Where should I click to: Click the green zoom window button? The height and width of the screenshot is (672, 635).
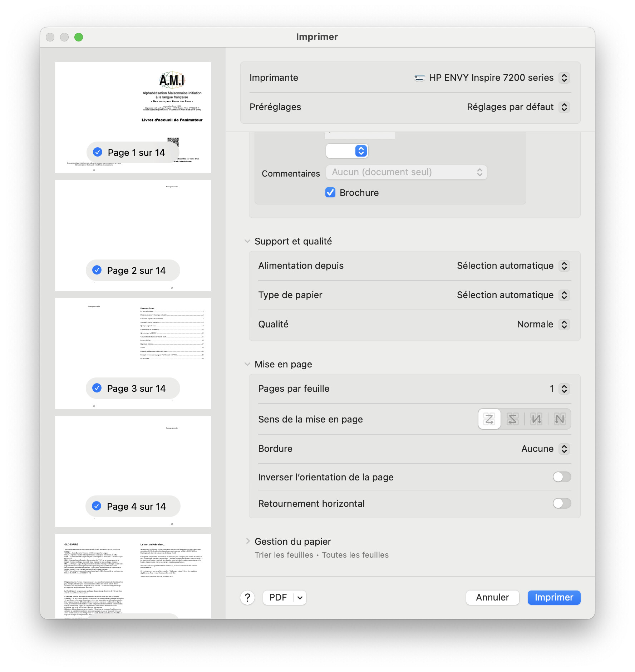79,37
